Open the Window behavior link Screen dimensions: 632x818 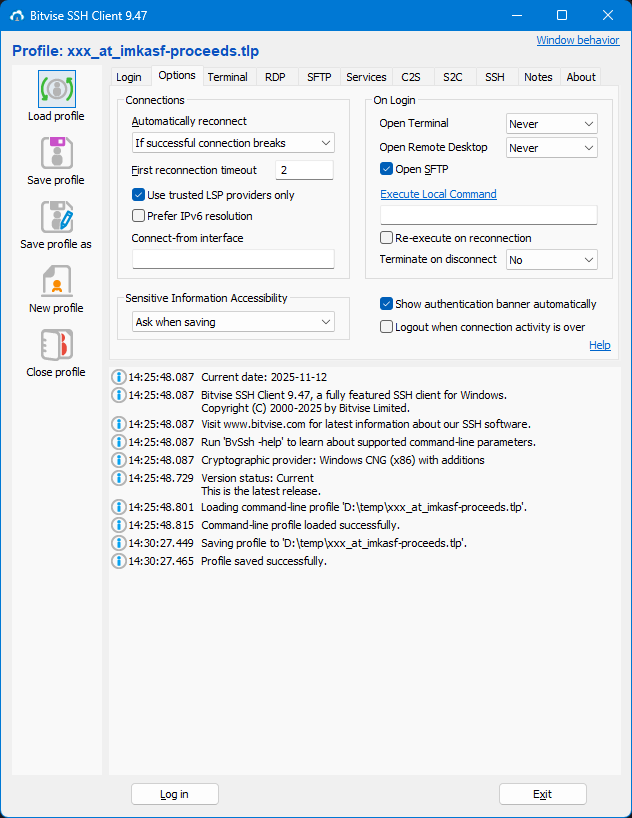click(577, 40)
